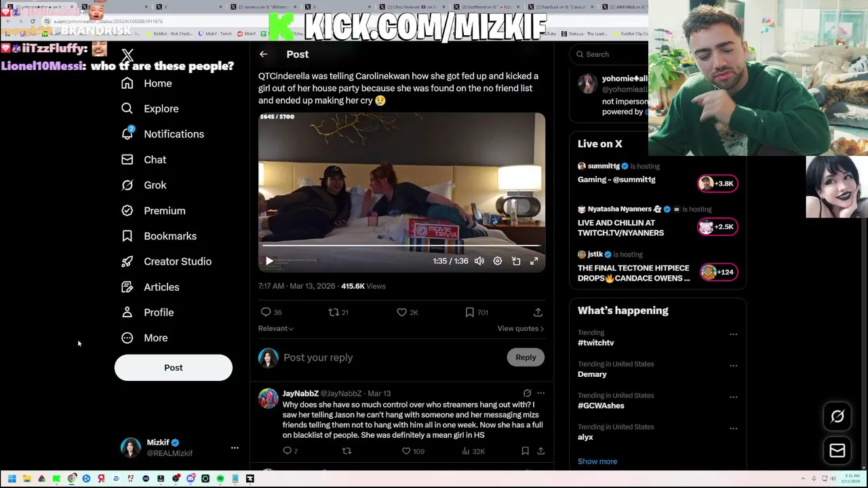The height and width of the screenshot is (488, 868).
Task: Mute the video with the speaker icon
Action: click(x=479, y=261)
